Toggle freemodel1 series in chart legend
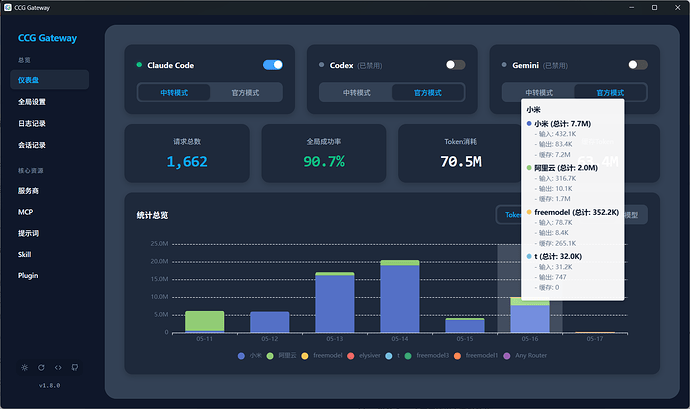This screenshot has width=690, height=409. click(476, 356)
